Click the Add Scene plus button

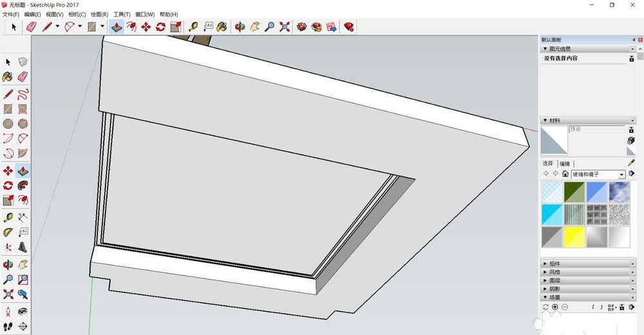[x=555, y=307]
